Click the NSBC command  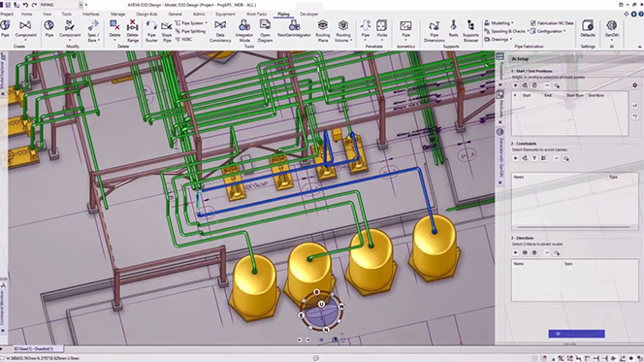(183, 40)
